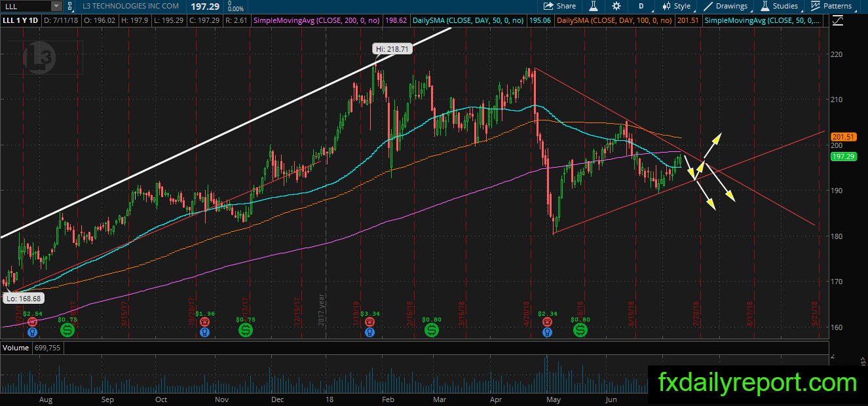Click the lightbulb icon below $1.96 earnings
868x406 pixels.
coord(205,332)
